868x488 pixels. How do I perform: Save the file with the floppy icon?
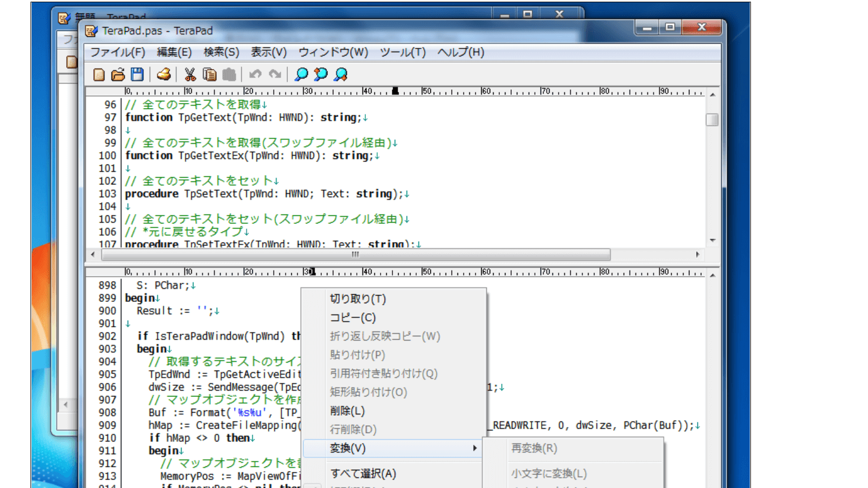pos(137,75)
